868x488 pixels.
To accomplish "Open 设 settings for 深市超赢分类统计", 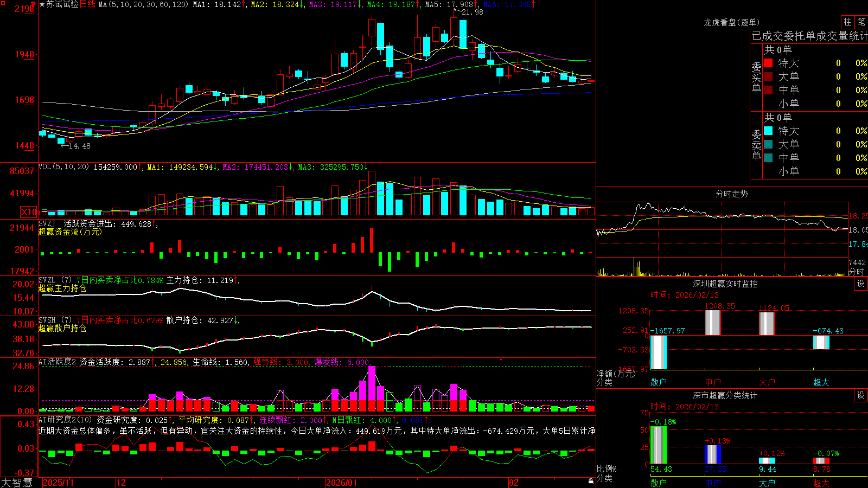I will click(861, 395).
